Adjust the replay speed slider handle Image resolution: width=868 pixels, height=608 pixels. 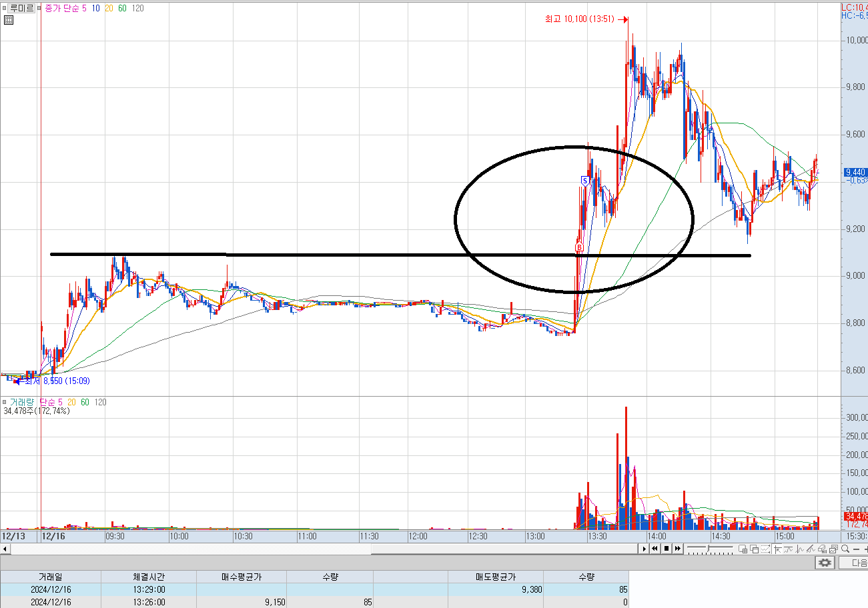point(708,548)
